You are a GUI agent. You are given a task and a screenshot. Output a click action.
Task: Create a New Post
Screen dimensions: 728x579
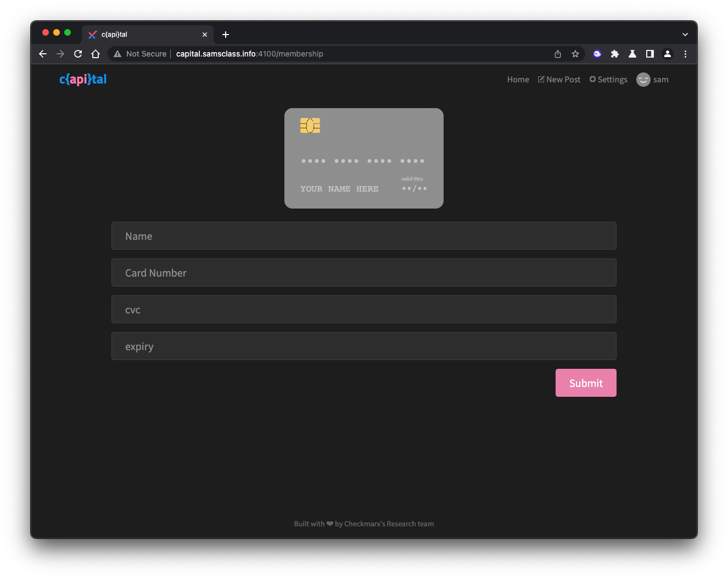pos(559,80)
